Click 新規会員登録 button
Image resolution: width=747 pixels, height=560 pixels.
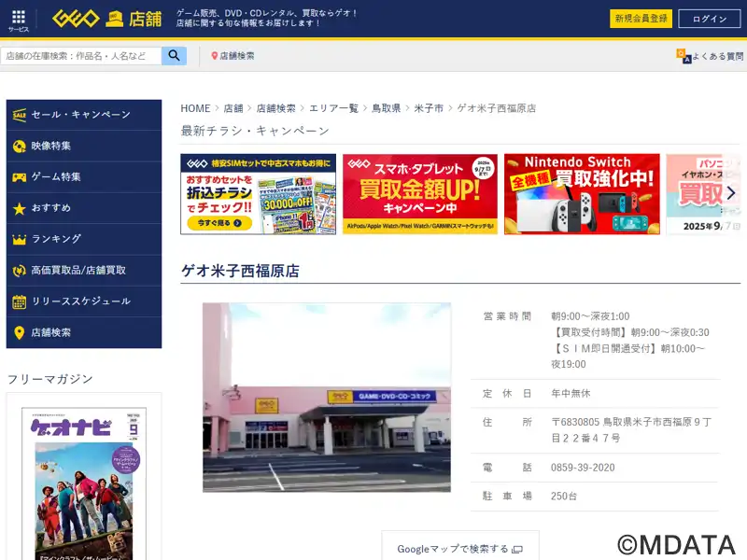click(641, 19)
